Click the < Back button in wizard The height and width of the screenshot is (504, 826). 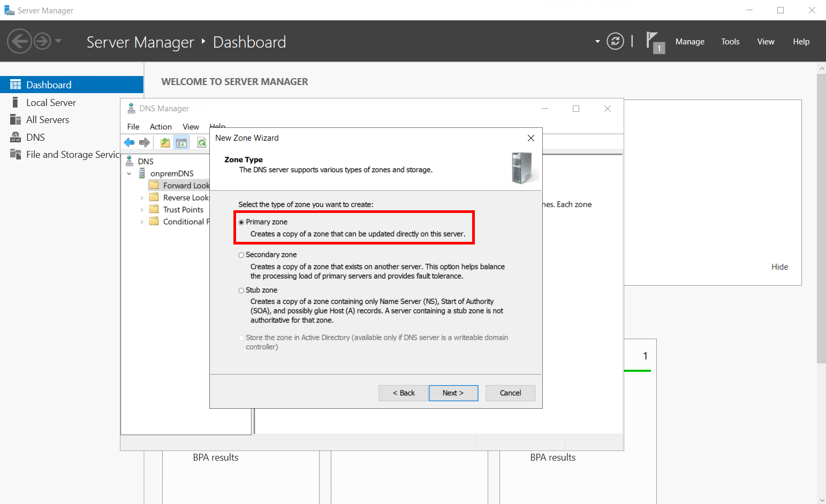pos(404,393)
